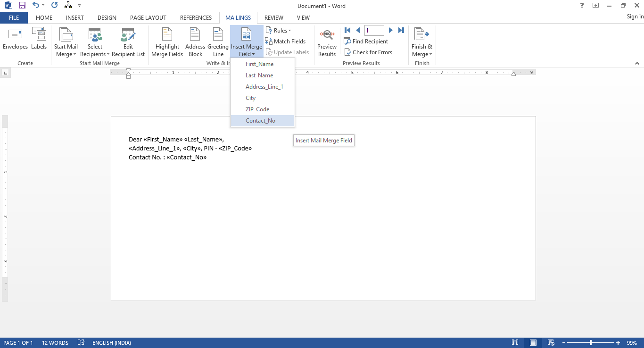
Task: Open Edit Recipient List
Action: (x=128, y=41)
